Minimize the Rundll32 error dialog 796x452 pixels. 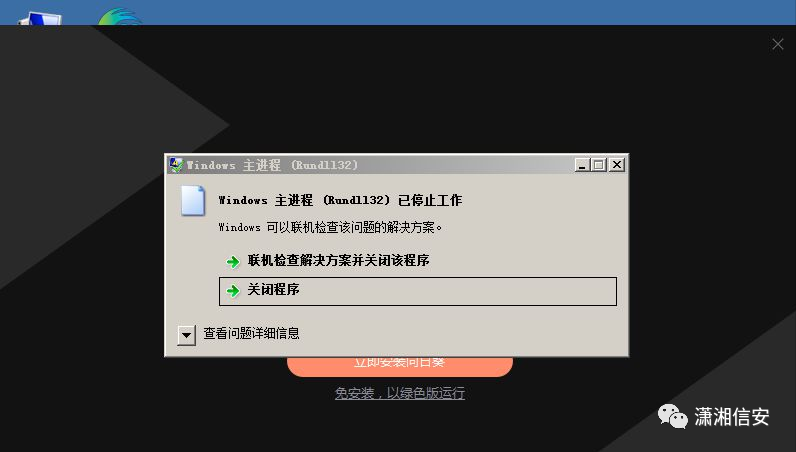pyautogui.click(x=582, y=165)
